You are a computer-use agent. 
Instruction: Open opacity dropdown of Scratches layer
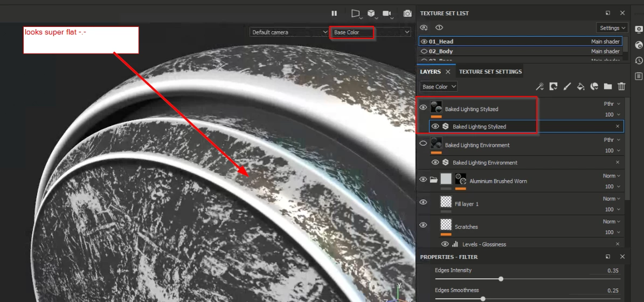click(x=613, y=232)
